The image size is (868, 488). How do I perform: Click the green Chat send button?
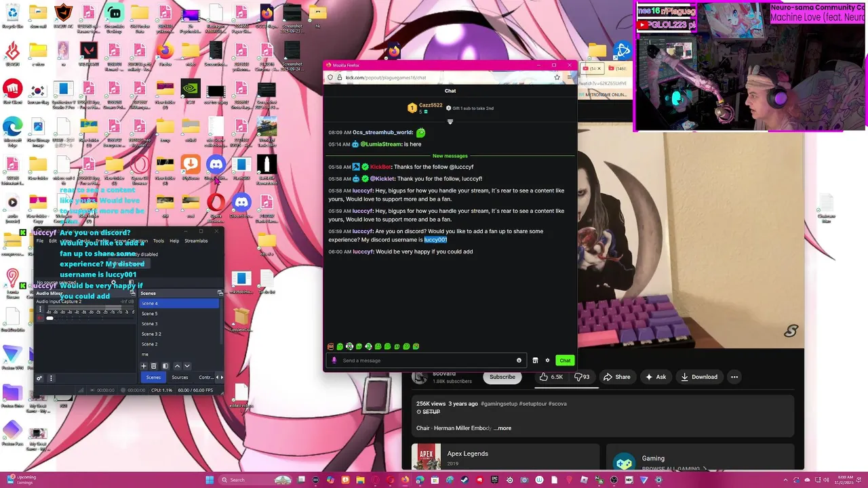[565, 361]
